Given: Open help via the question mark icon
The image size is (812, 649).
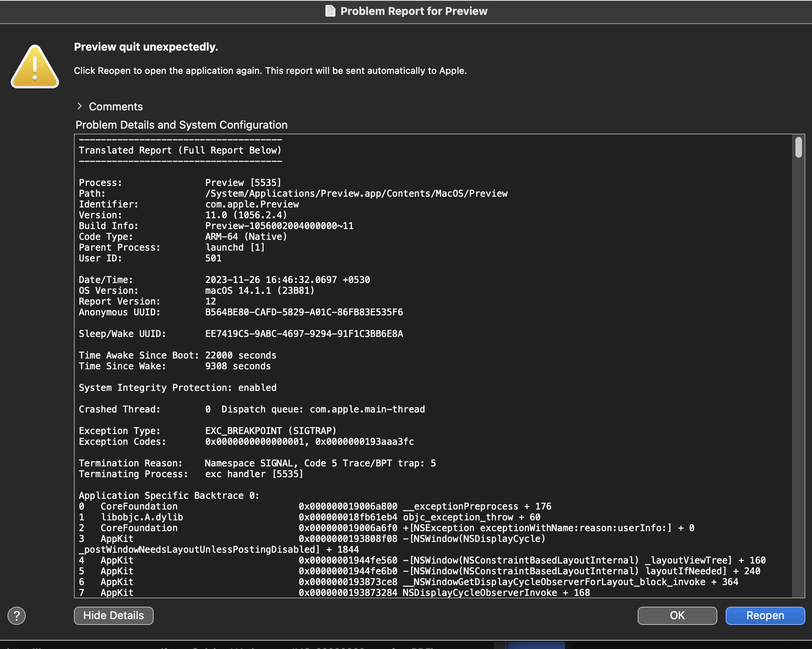Looking at the screenshot, I should (17, 616).
